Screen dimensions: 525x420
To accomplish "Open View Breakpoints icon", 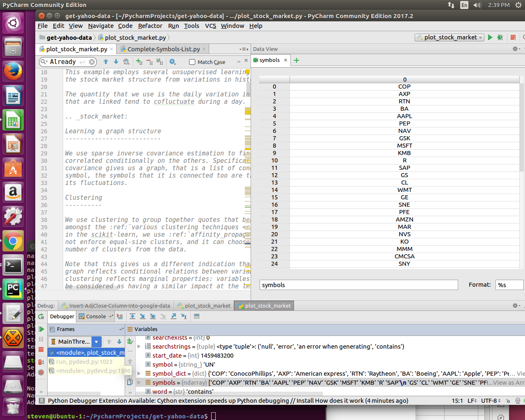I will coord(41,362).
